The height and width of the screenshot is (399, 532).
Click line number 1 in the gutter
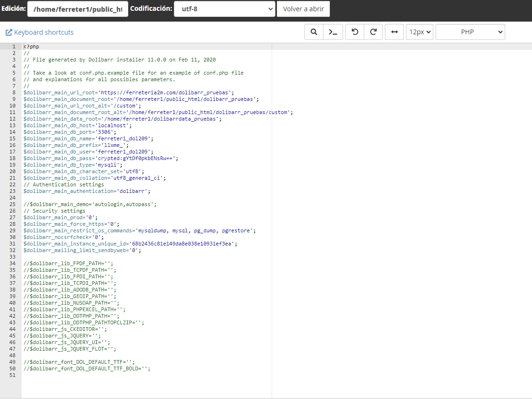pos(14,47)
